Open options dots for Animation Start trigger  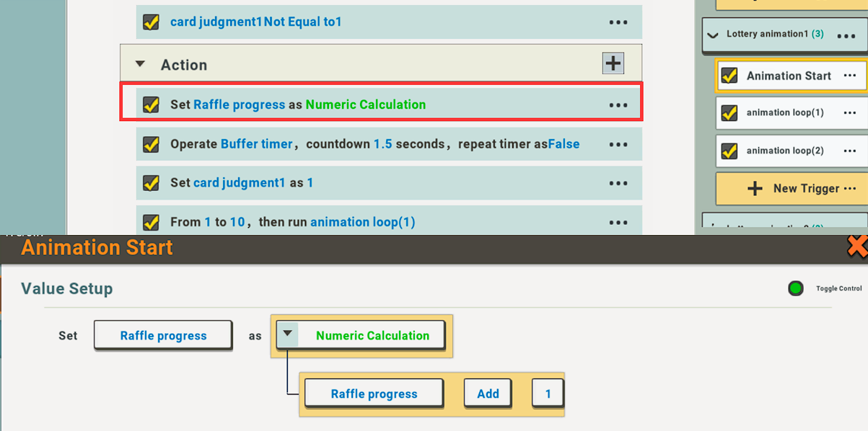[x=850, y=76]
